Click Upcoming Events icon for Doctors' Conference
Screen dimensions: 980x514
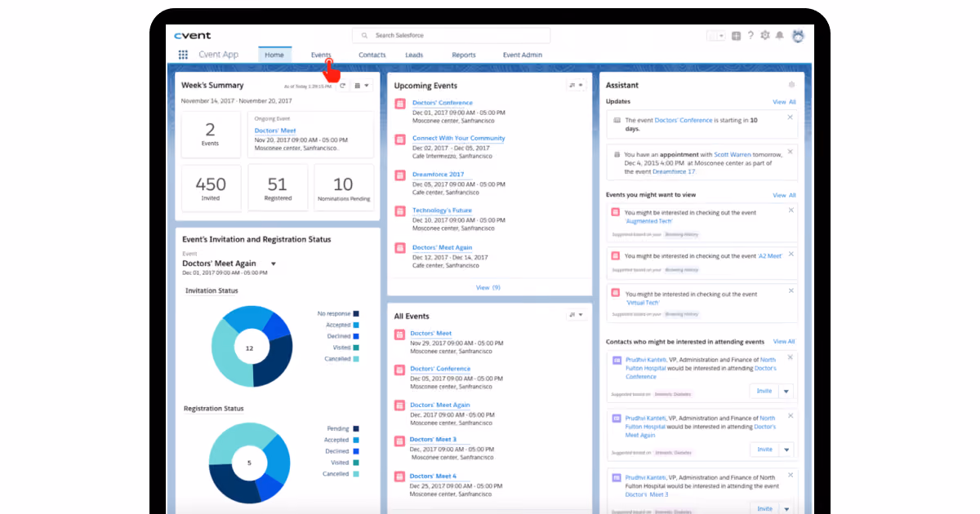(400, 104)
